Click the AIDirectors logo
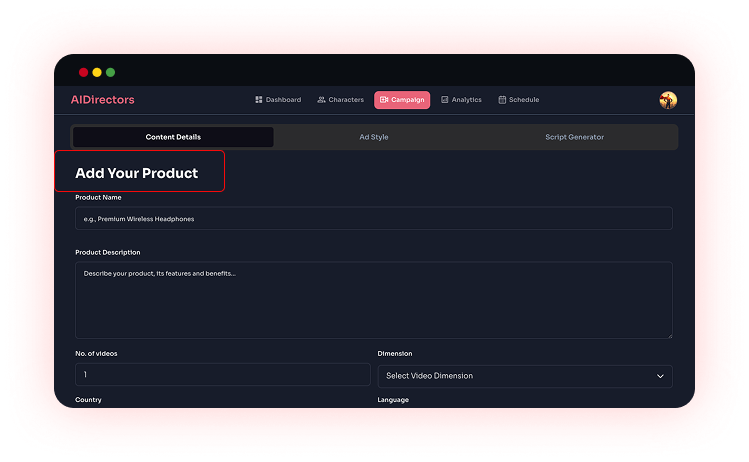 (x=102, y=100)
